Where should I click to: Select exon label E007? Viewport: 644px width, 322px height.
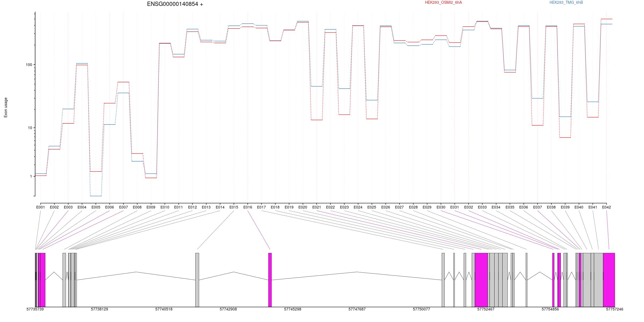[x=123, y=207]
